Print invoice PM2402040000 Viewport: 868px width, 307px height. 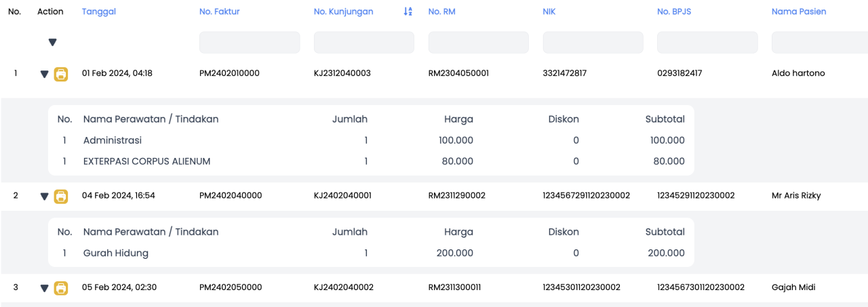61,196
